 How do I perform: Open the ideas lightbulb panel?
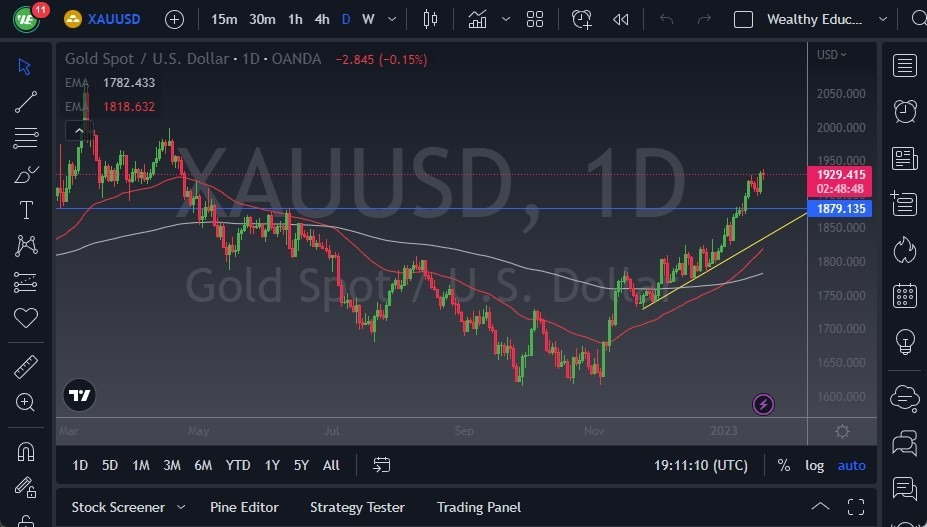click(x=905, y=341)
